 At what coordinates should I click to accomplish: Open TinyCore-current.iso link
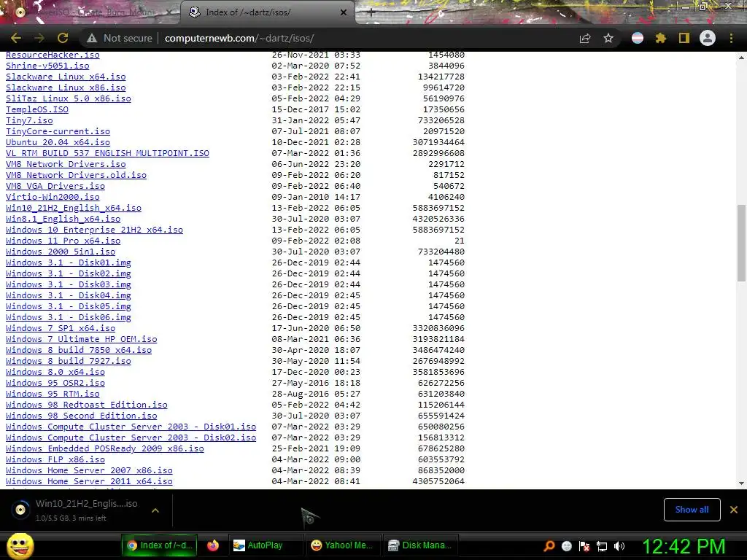pos(58,131)
